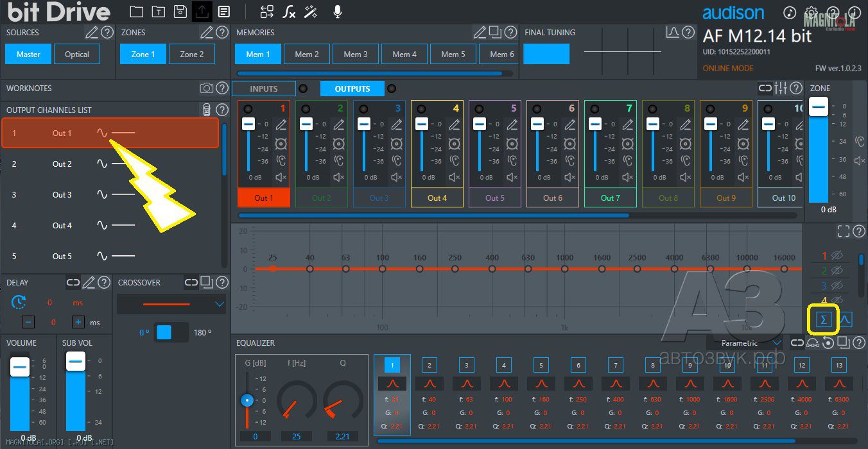Screen dimensions: 868x449
Task: Click the upload export icon
Action: 202,12
